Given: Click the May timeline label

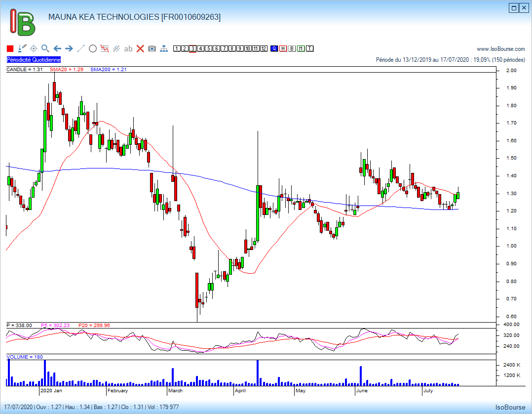Looking at the screenshot, I should coord(301,391).
